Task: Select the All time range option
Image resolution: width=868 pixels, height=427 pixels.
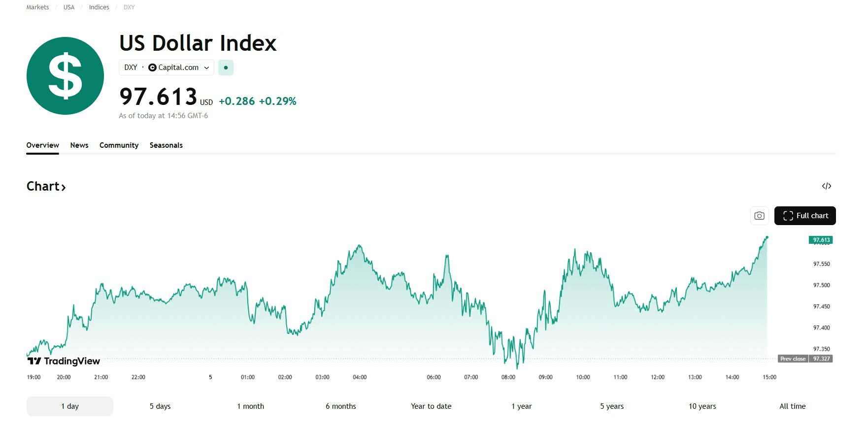Action: point(792,406)
